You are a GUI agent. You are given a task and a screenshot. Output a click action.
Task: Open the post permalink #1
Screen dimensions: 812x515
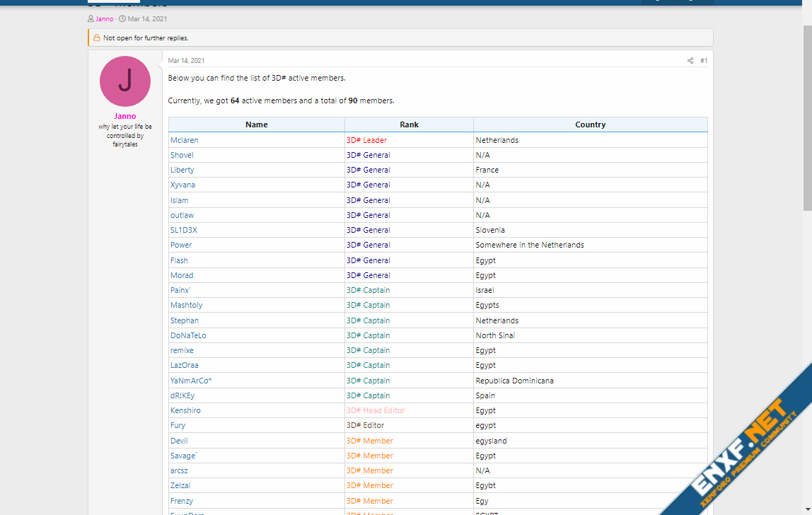click(704, 61)
